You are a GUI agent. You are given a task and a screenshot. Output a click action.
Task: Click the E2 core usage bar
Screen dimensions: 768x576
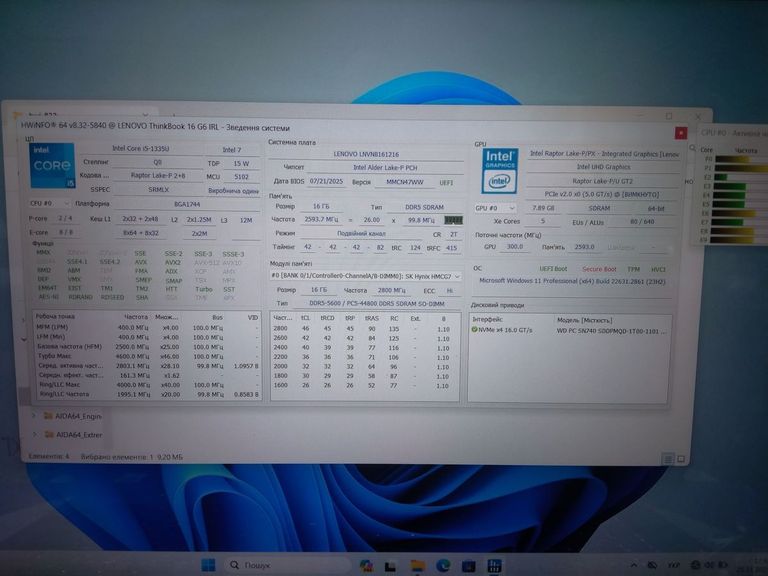tap(741, 177)
